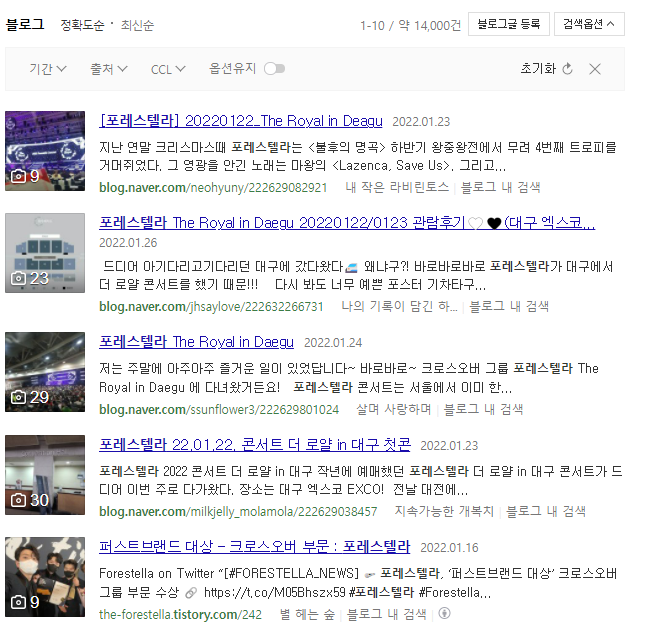Click 블로그 내 검색 for ssunflower3 blog

[483, 410]
